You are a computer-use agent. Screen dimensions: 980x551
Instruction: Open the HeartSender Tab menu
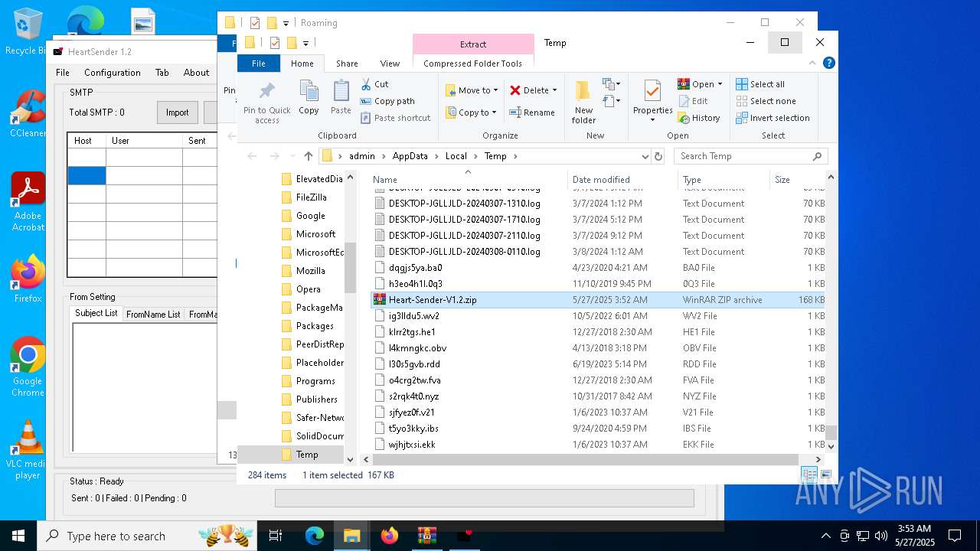coord(162,73)
